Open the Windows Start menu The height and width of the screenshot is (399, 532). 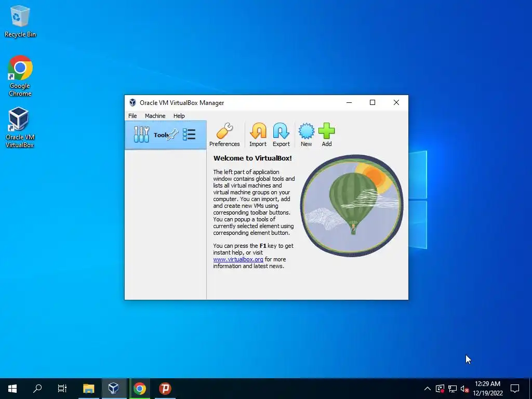[x=12, y=389]
